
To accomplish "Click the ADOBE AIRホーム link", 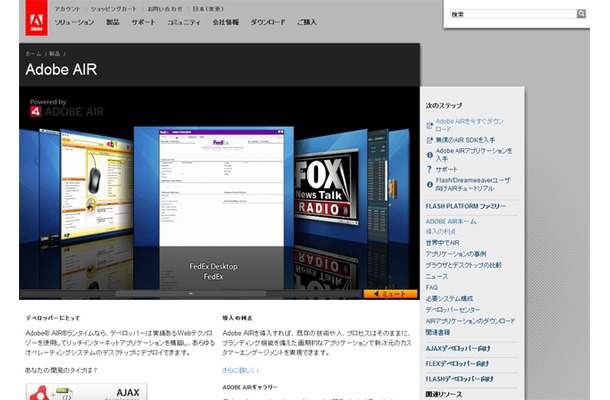I will pos(451,221).
